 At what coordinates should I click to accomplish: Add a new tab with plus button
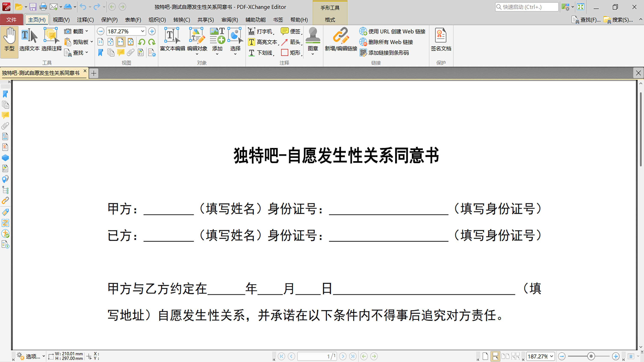tap(94, 73)
